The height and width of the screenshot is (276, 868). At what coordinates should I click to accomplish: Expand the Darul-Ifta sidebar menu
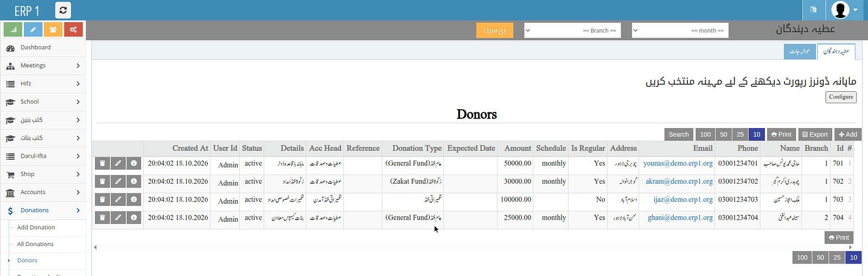pyautogui.click(x=43, y=156)
